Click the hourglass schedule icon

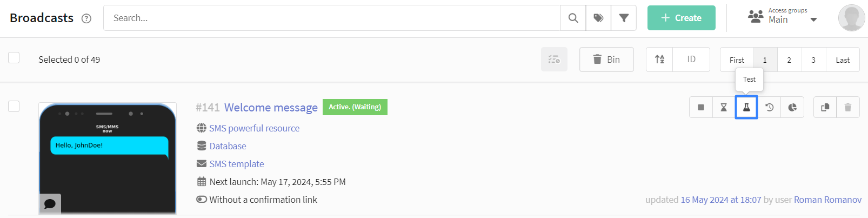(x=724, y=107)
